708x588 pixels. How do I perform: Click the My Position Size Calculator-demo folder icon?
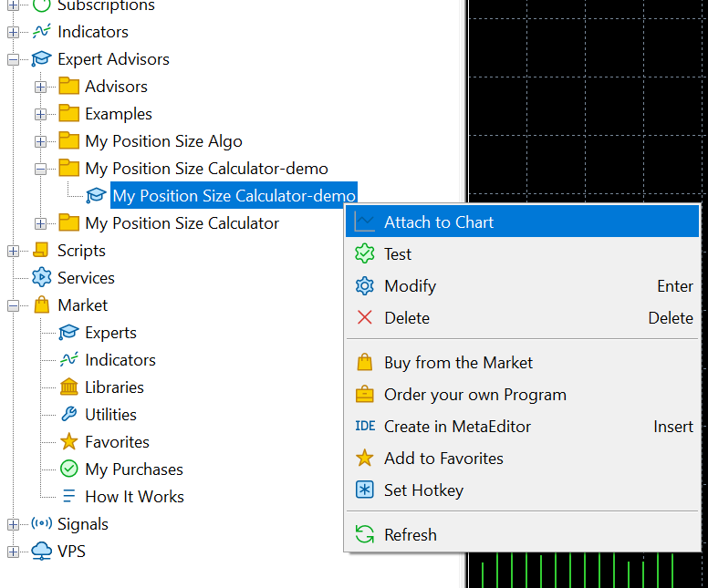69,169
